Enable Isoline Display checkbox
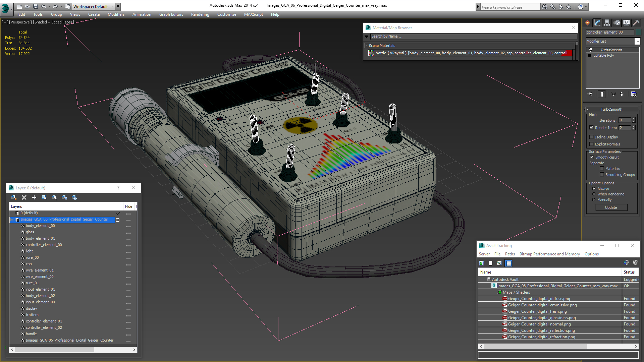The width and height of the screenshot is (644, 362). point(592,137)
